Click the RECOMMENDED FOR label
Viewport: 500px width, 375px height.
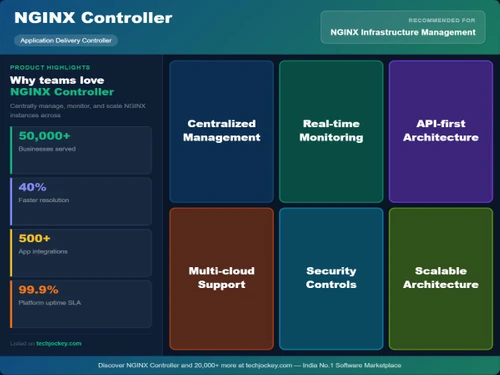(x=442, y=20)
